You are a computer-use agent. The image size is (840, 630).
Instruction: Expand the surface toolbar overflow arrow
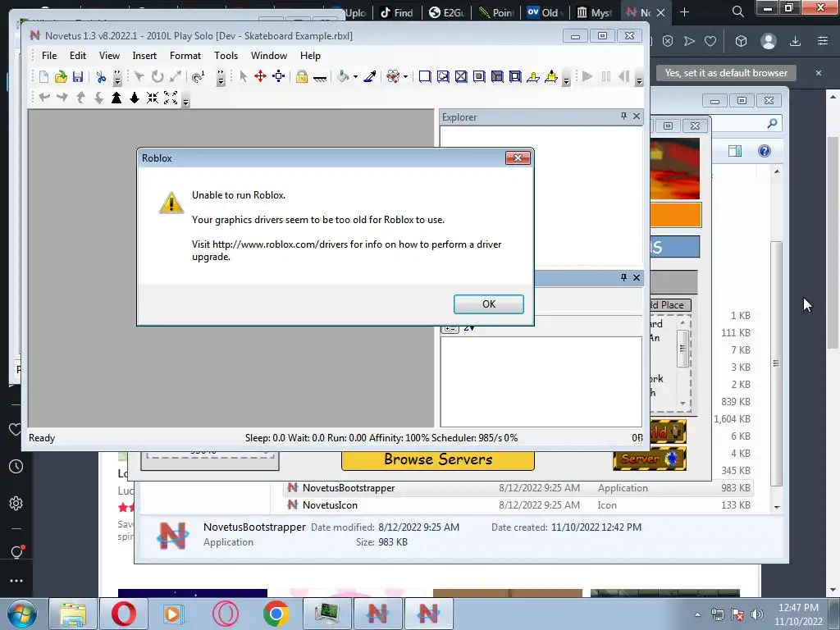click(566, 80)
